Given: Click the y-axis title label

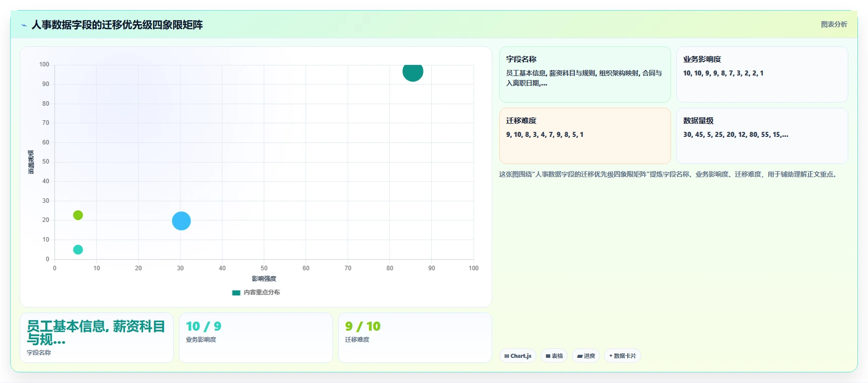Looking at the screenshot, I should coord(31,162).
